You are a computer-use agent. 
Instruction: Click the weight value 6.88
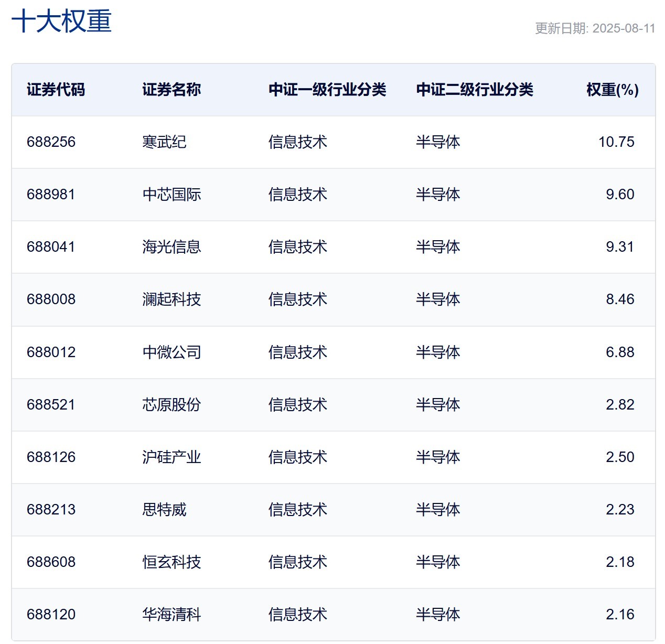point(620,352)
